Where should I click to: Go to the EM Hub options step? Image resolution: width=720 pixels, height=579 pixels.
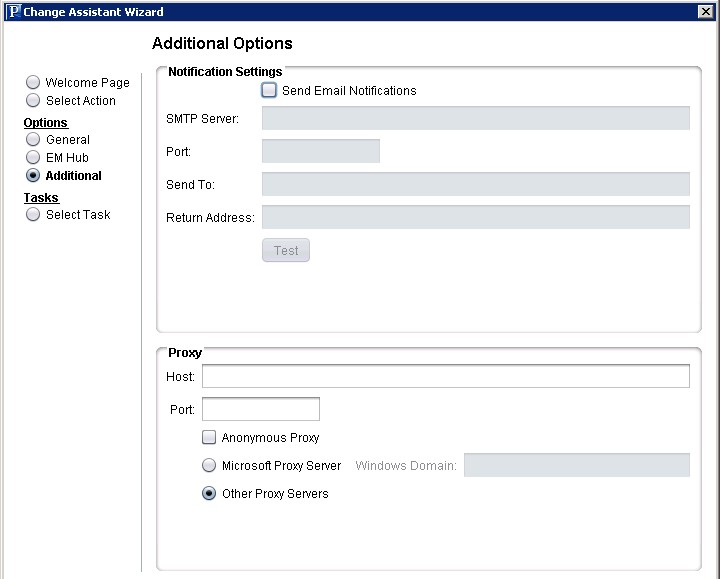pos(33,158)
